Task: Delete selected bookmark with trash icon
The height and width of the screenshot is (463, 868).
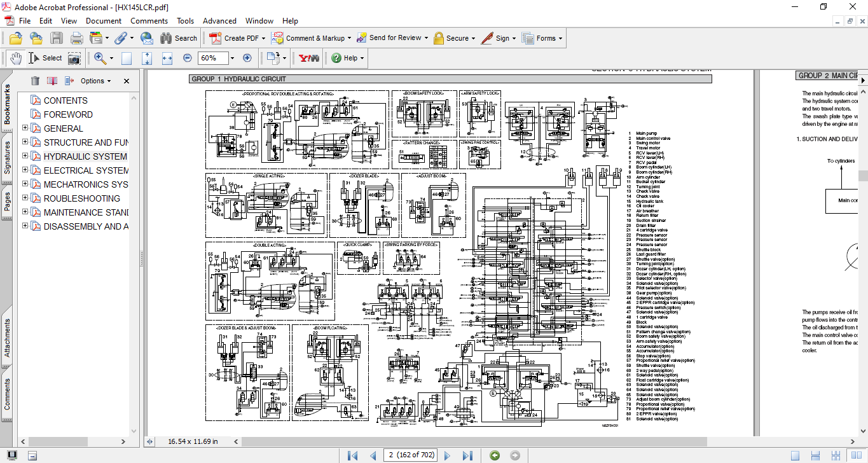Action: coord(35,81)
